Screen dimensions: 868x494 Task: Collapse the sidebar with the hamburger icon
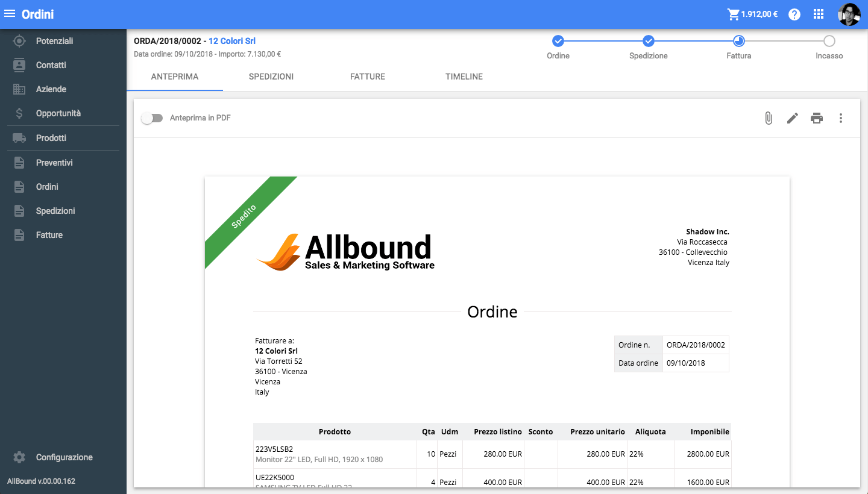pyautogui.click(x=9, y=13)
